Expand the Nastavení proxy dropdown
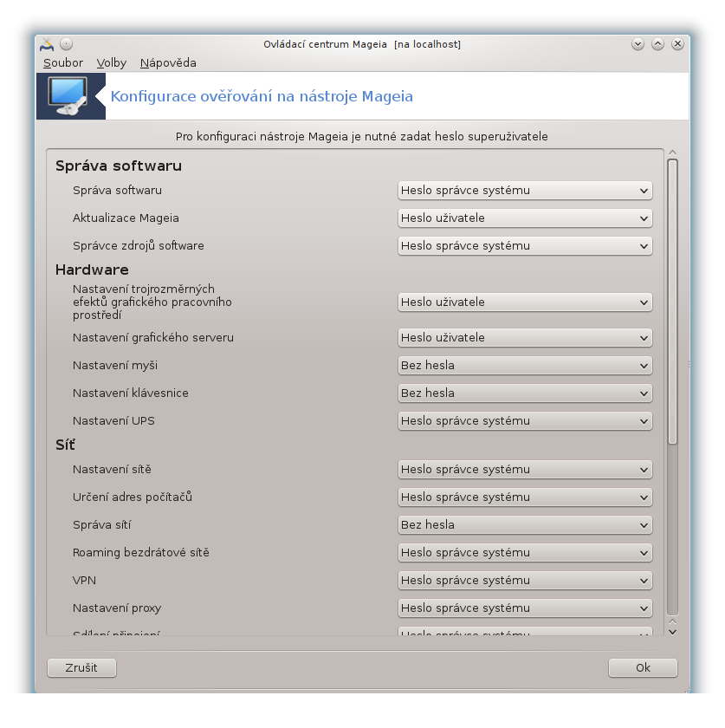 pyautogui.click(x=525, y=608)
